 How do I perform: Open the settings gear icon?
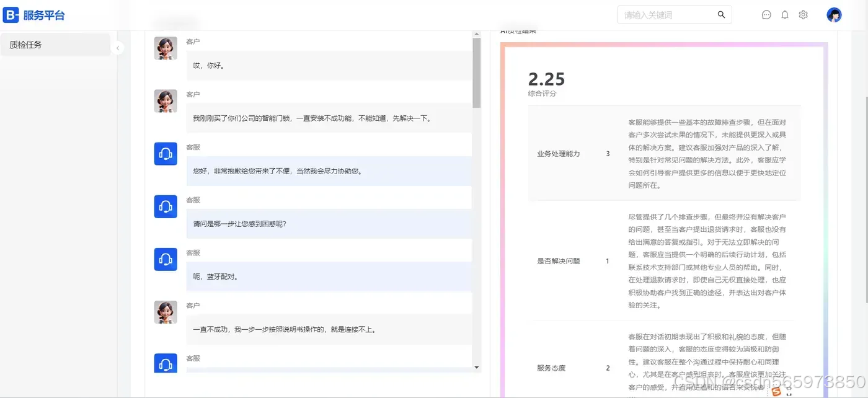[803, 14]
